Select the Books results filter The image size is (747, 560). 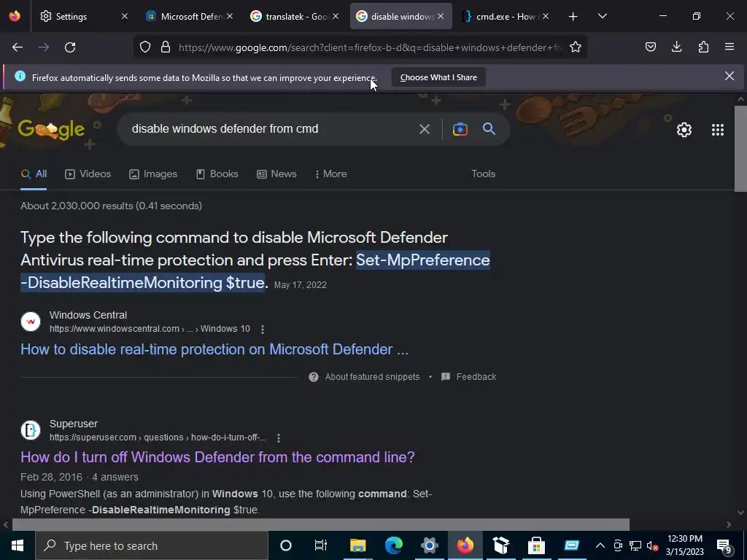217,174
